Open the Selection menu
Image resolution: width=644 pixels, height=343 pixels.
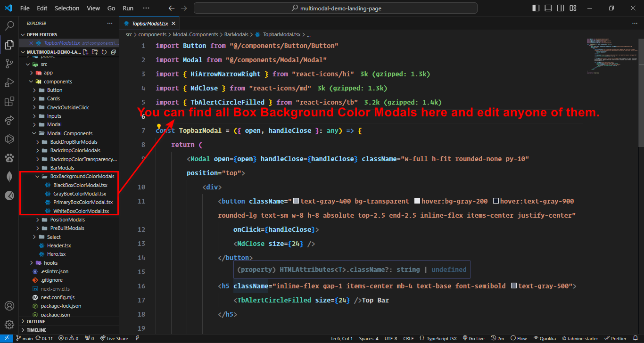pyautogui.click(x=67, y=8)
